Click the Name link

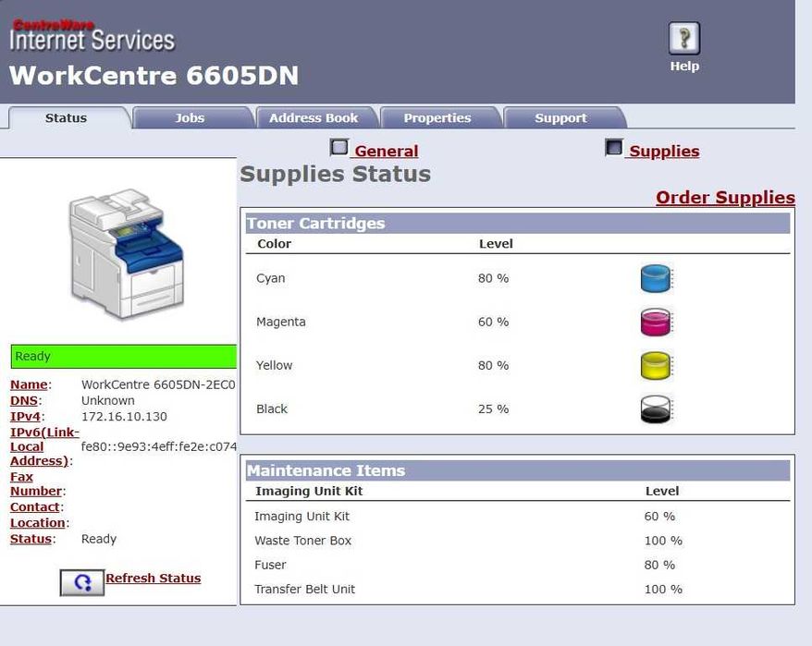pos(29,385)
